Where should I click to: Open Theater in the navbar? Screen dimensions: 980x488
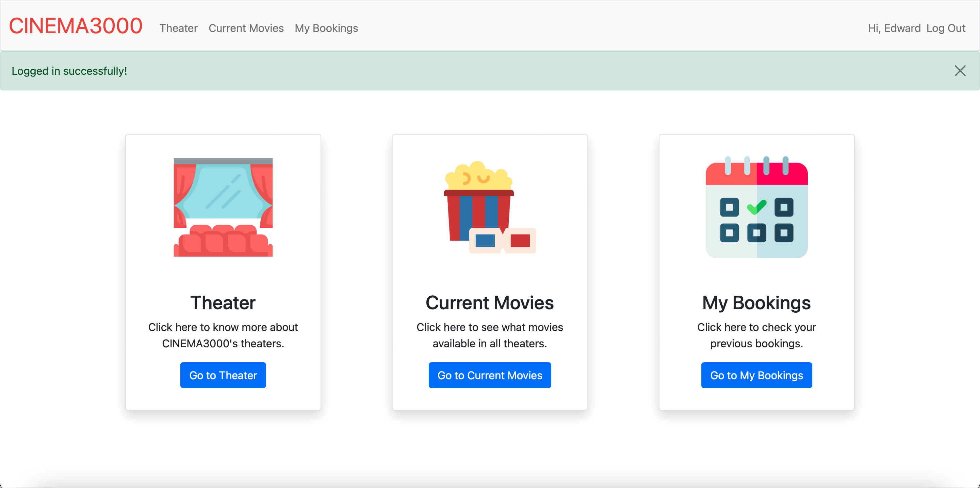point(178,28)
